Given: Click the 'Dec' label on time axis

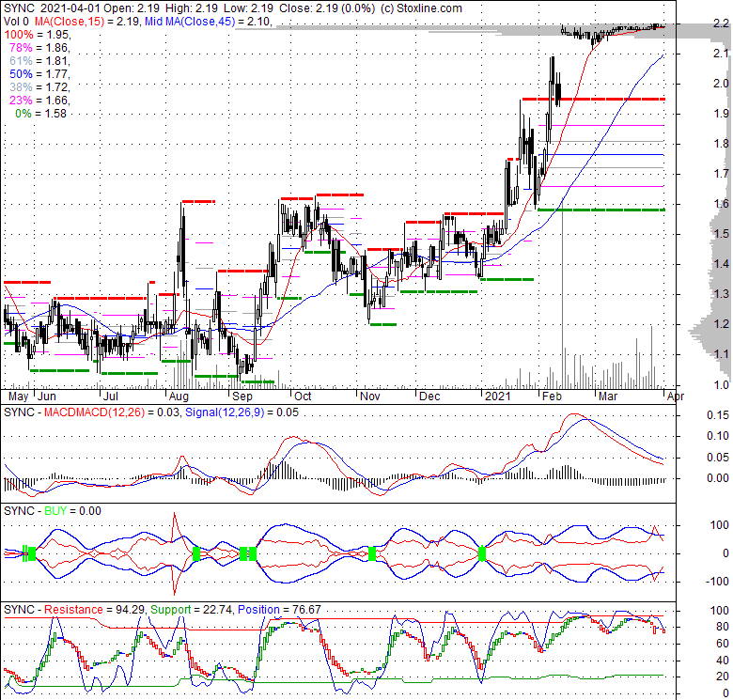Looking at the screenshot, I should (429, 397).
